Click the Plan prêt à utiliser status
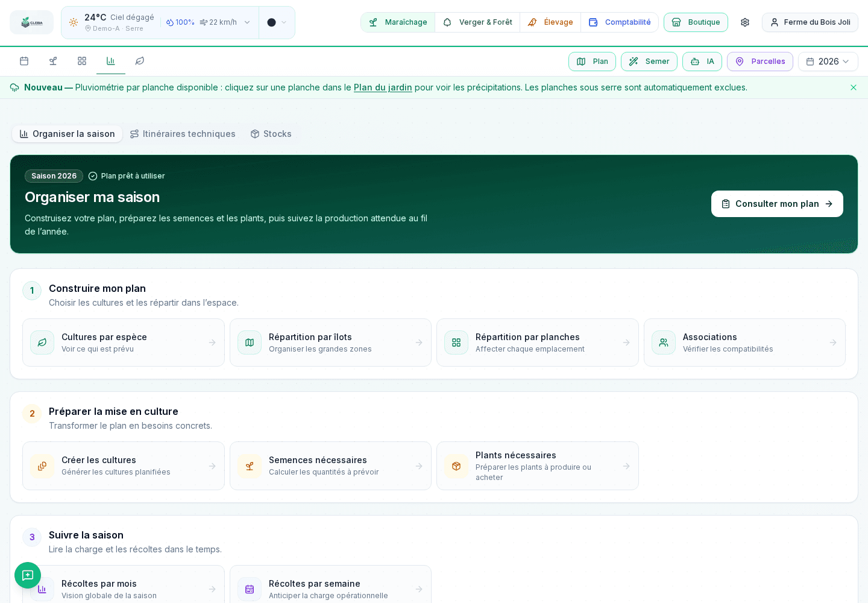The image size is (868, 603). pos(127,176)
